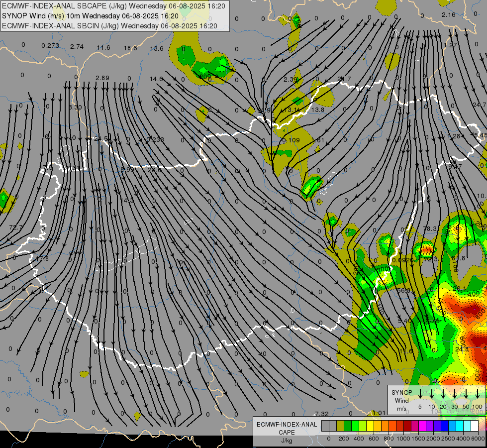Click the 20 m/s wind arrow in legend
This screenshot has width=487, height=448.
(443, 393)
